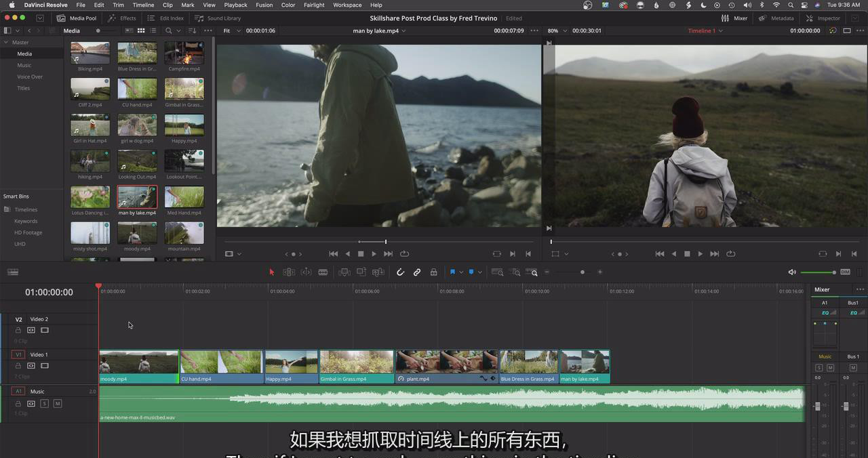Open the Timeline menu in menu bar

pos(143,5)
